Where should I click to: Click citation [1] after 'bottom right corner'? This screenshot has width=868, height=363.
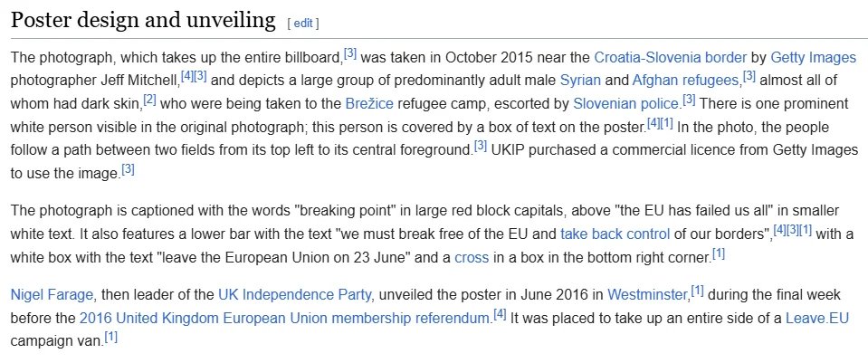(719, 254)
